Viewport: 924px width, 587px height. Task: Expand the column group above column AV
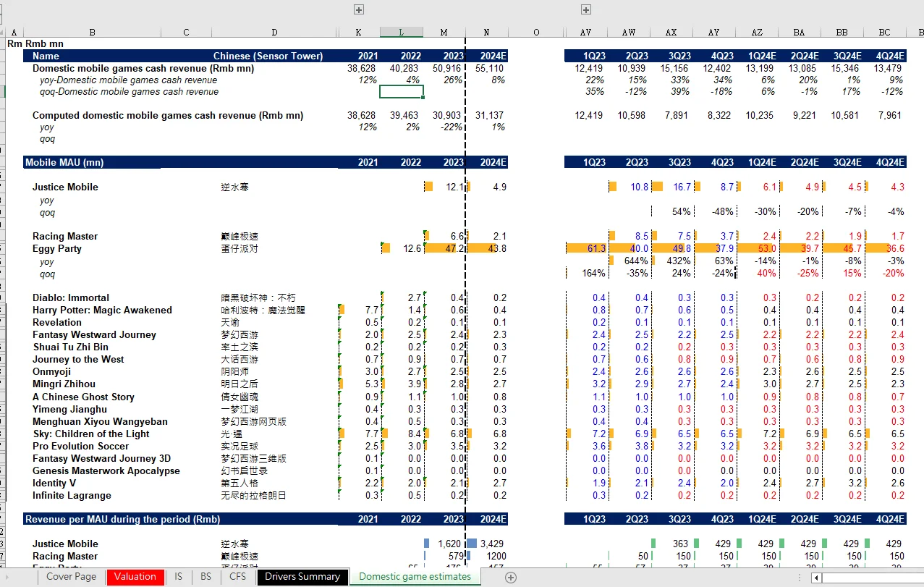(x=586, y=9)
